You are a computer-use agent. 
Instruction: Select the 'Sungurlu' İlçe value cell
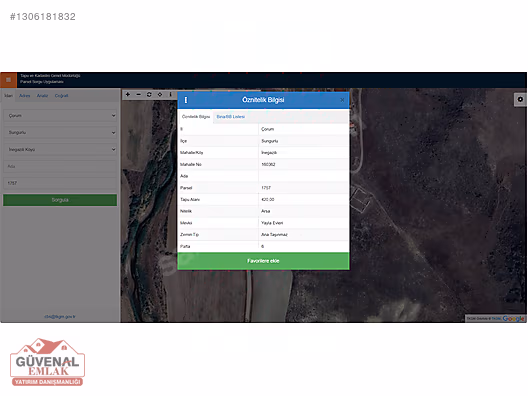(303, 141)
